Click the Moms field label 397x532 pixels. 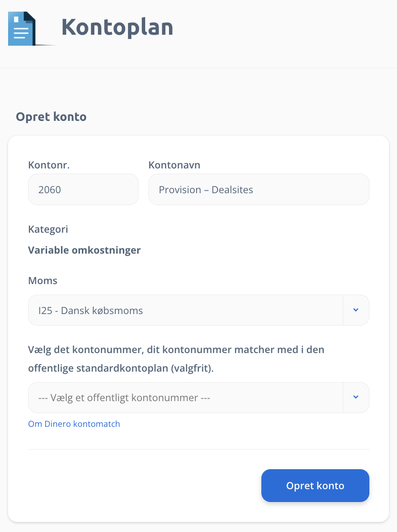coord(43,281)
